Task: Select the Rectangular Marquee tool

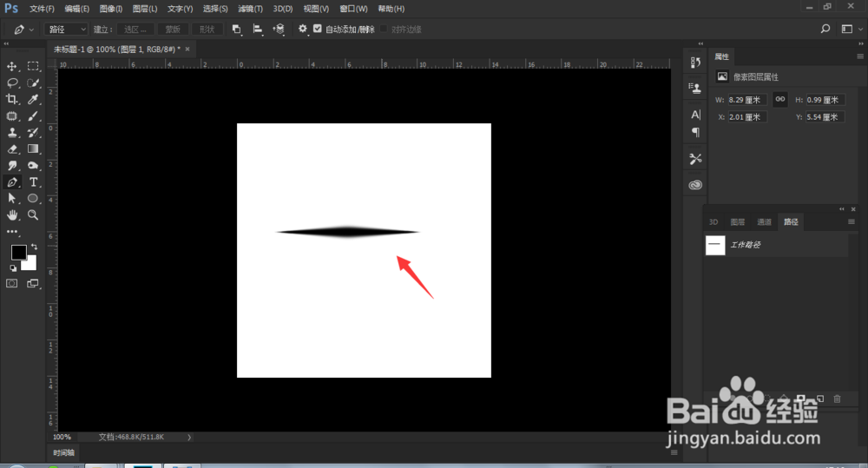Action: tap(33, 67)
